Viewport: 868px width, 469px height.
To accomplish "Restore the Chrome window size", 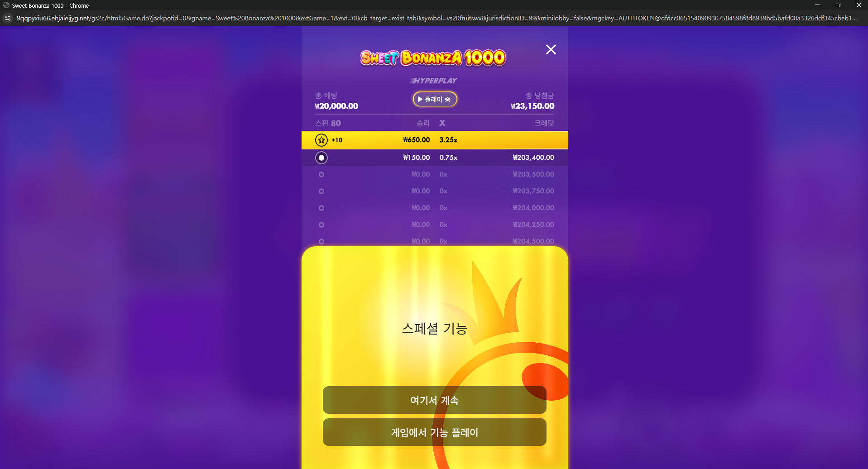I will [838, 5].
